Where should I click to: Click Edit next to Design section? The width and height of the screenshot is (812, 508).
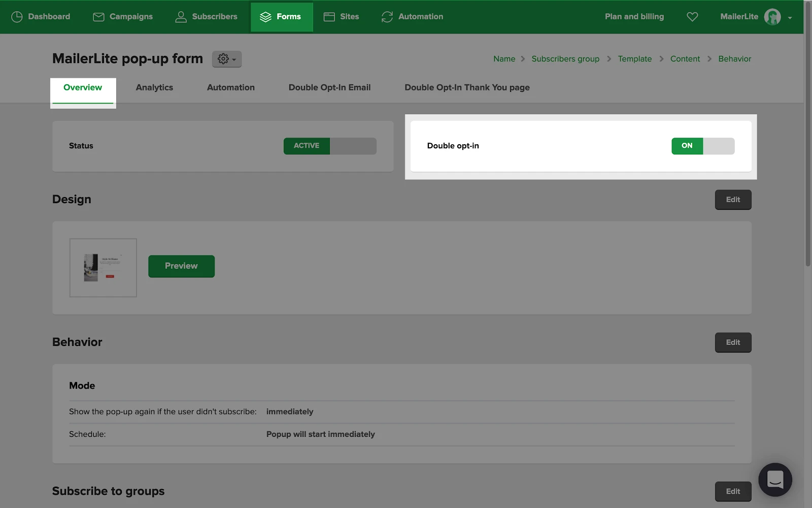733,200
